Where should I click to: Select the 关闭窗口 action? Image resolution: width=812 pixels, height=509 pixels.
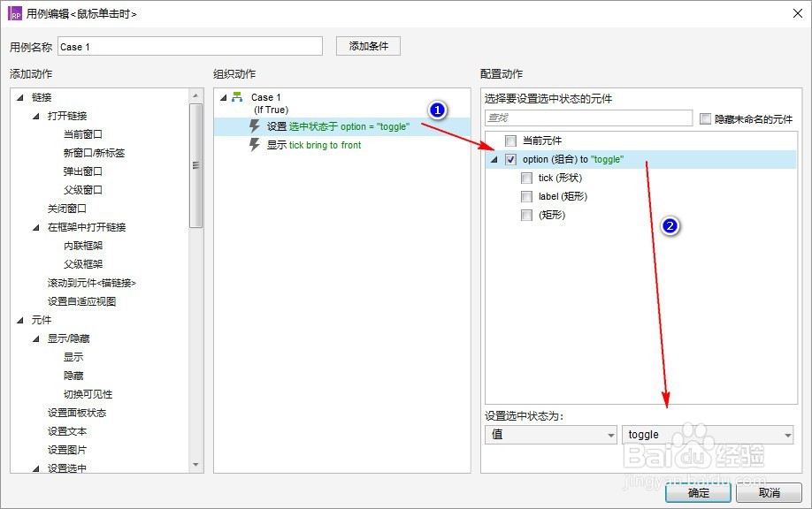click(67, 209)
